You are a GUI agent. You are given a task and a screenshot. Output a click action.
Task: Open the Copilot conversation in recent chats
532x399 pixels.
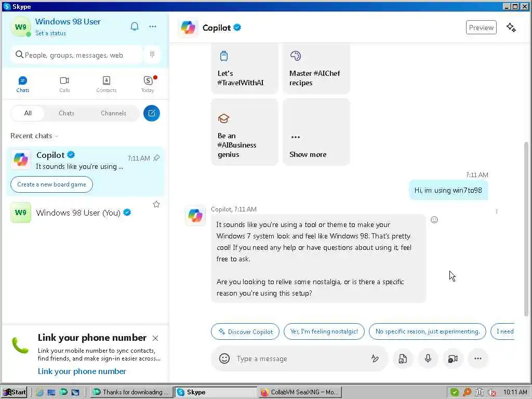[85, 160]
